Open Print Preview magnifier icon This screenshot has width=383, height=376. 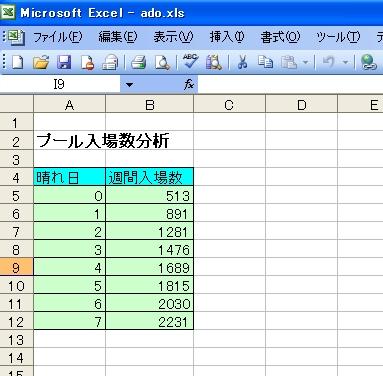click(x=162, y=62)
